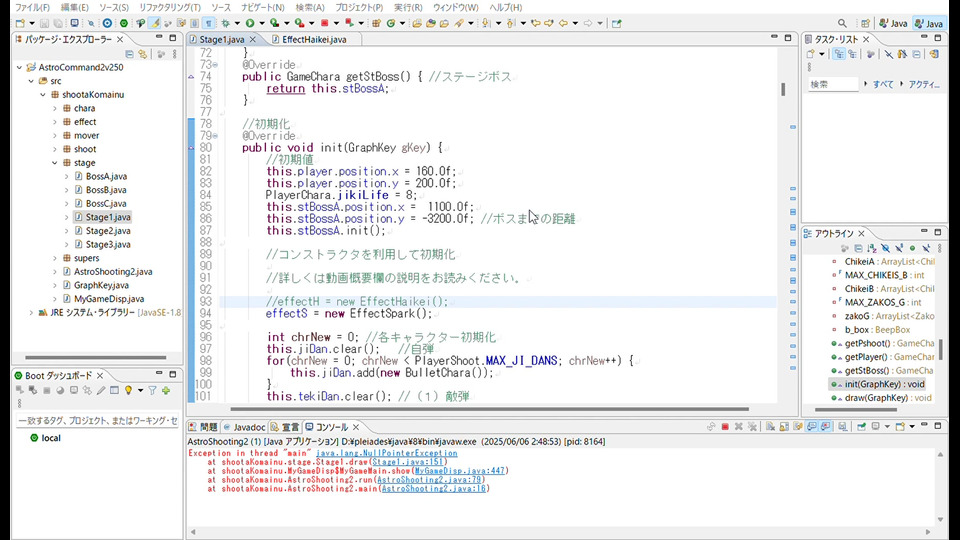
Task: Click the Open Perspective icon
Action: tap(864, 23)
